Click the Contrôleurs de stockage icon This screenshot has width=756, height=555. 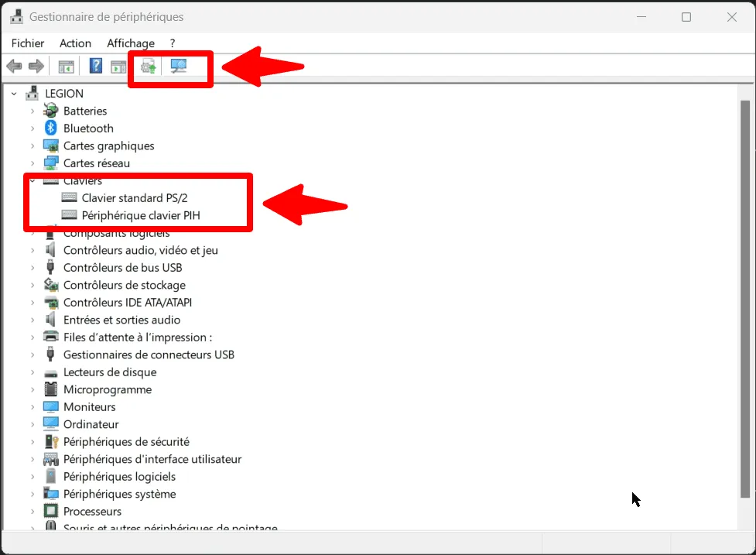(x=51, y=285)
